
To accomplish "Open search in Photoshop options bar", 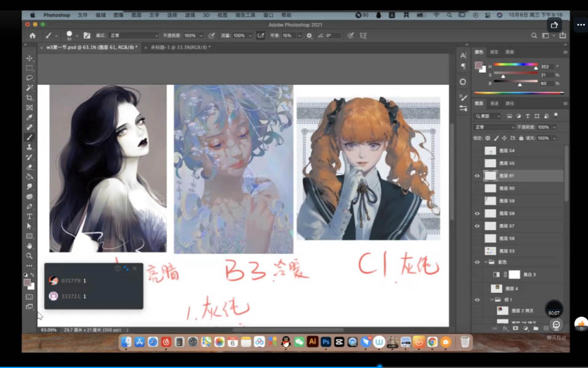I will pos(534,36).
